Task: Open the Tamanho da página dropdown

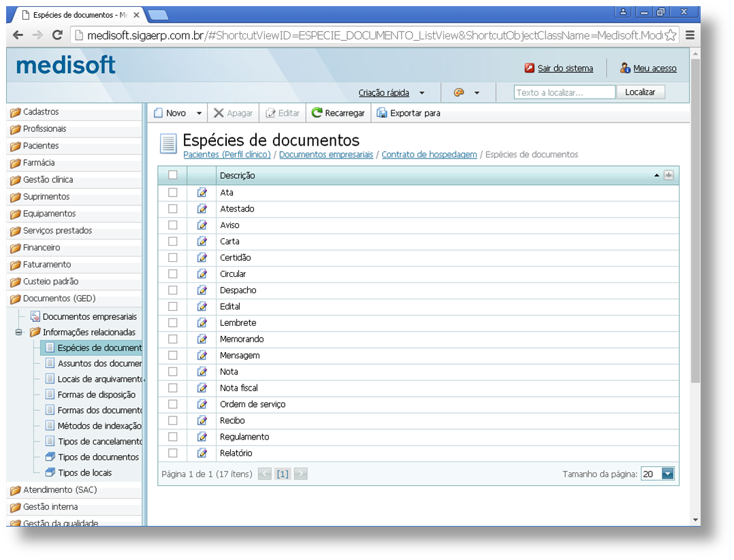Action: [x=666, y=472]
